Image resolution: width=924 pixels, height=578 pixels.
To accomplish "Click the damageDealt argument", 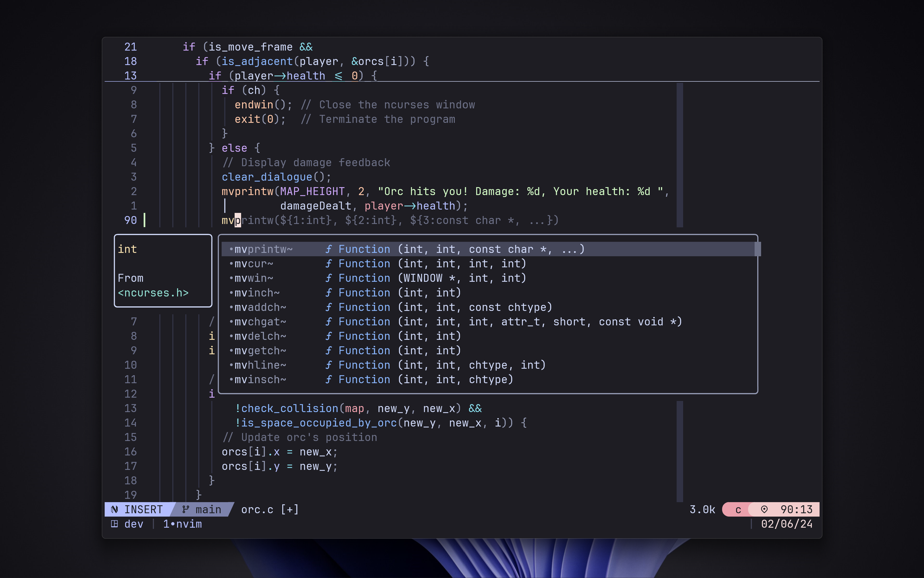I will (316, 206).
